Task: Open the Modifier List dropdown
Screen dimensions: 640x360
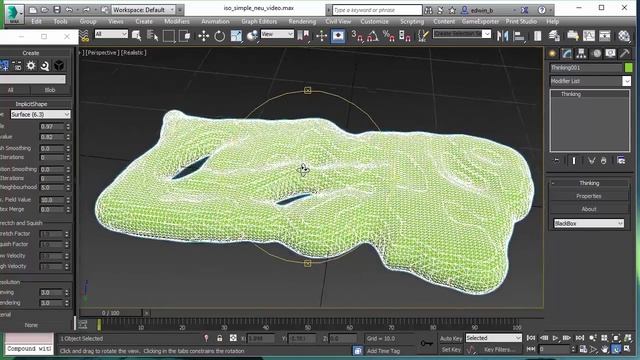Action: tap(590, 81)
